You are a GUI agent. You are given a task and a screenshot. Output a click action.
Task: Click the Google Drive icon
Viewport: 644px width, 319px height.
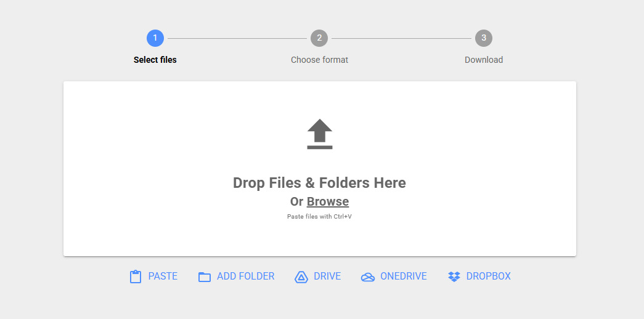[301, 277]
